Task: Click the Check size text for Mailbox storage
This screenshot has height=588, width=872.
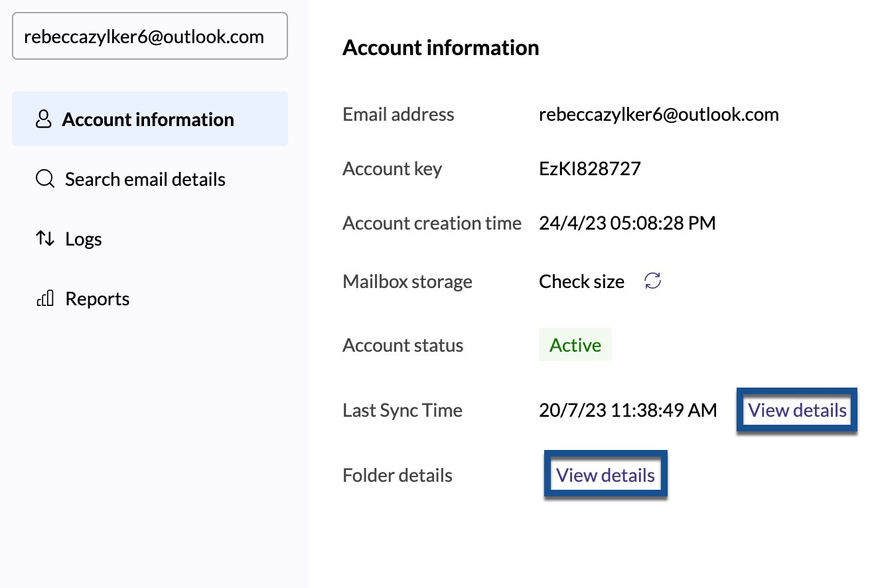Action: [581, 281]
